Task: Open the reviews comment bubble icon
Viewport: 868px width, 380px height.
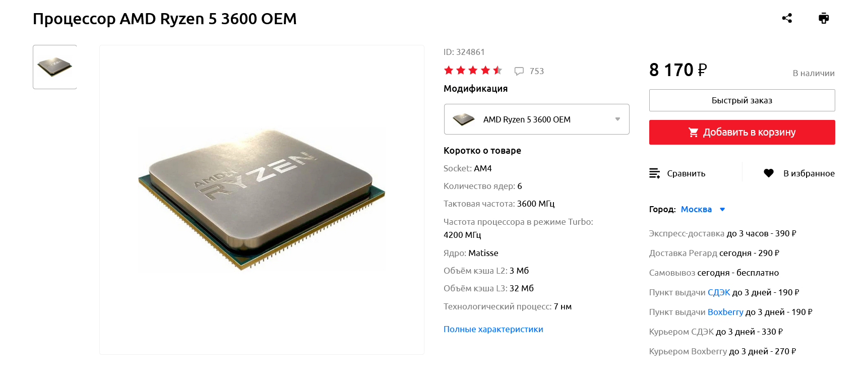Action: (x=519, y=71)
